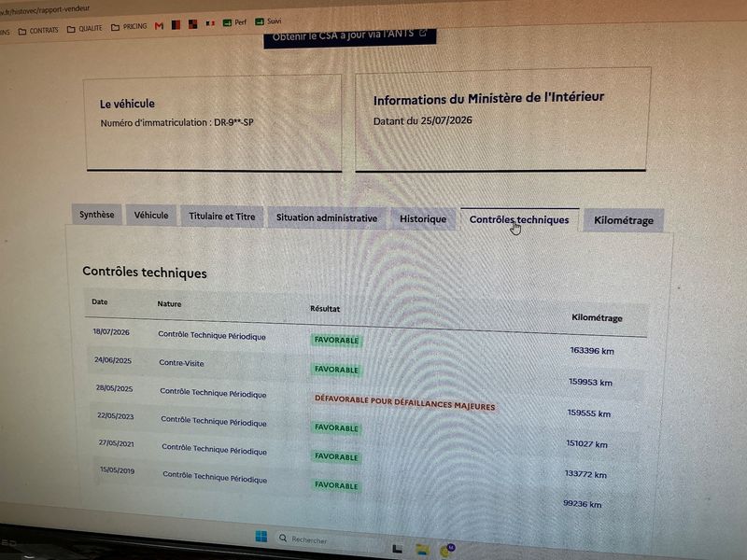Click the 159953 km mileage value

click(x=590, y=382)
